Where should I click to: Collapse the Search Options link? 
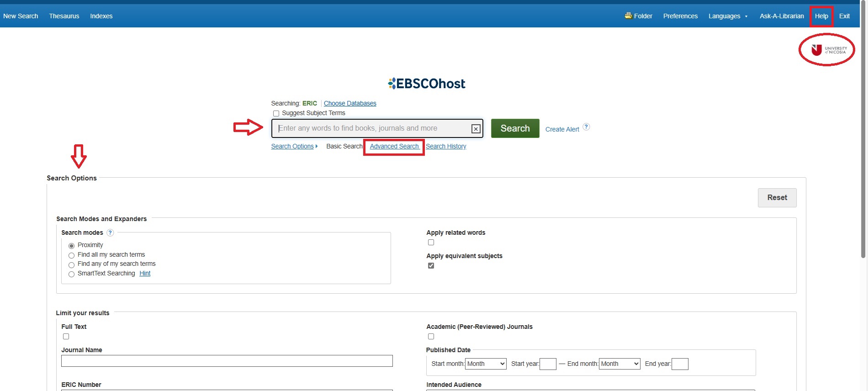point(294,146)
